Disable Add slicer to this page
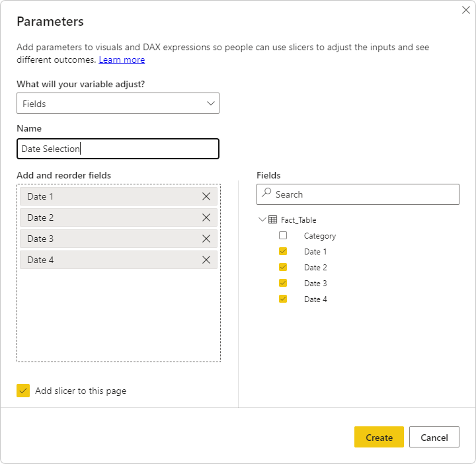This screenshot has height=464, width=476. coord(23,391)
